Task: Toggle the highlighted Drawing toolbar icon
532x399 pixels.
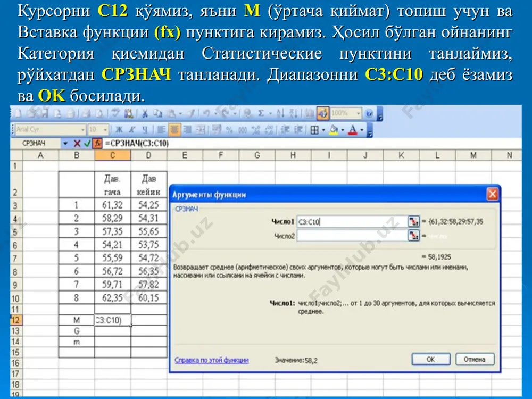Action: pos(323,114)
